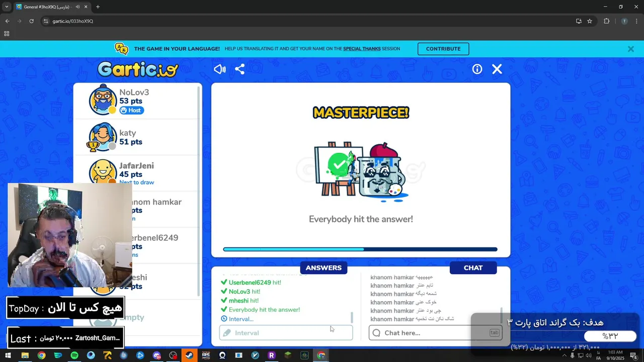
Task: Show hidden system tray icons
Action: (x=564, y=355)
